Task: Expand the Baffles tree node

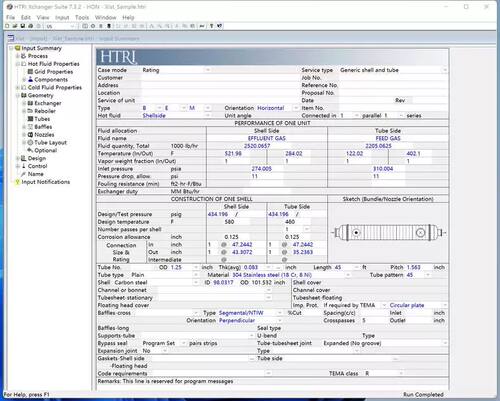Action: 24,127
